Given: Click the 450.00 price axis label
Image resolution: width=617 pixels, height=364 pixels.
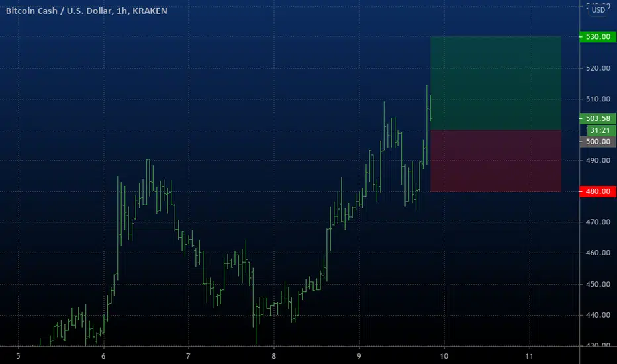Looking at the screenshot, I should (x=598, y=284).
